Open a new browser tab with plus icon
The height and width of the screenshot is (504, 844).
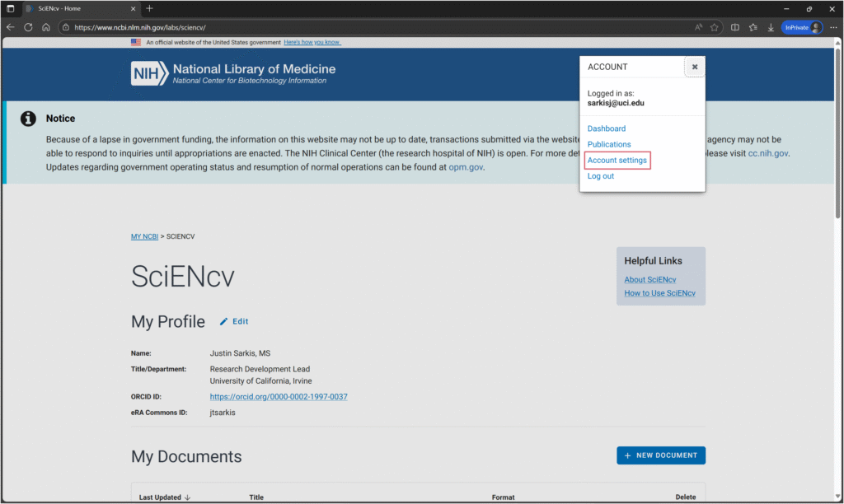tap(149, 8)
